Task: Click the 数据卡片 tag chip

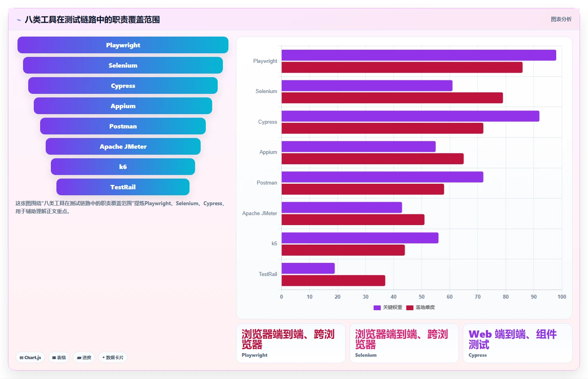Action: pyautogui.click(x=113, y=358)
